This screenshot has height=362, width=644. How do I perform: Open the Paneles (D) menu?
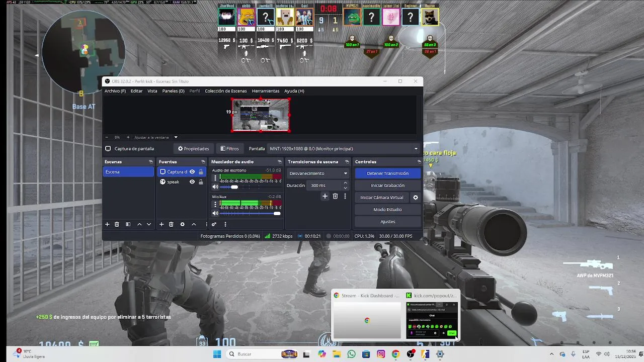pos(173,91)
